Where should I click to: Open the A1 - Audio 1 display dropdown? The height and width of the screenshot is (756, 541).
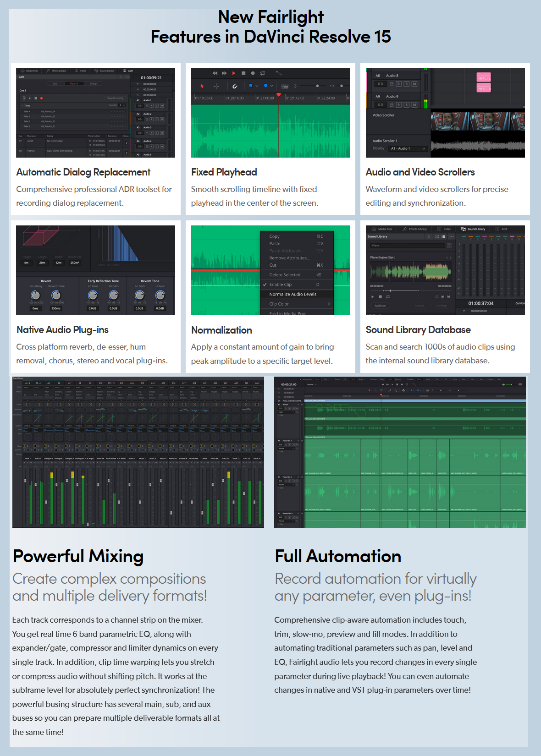pyautogui.click(x=408, y=148)
